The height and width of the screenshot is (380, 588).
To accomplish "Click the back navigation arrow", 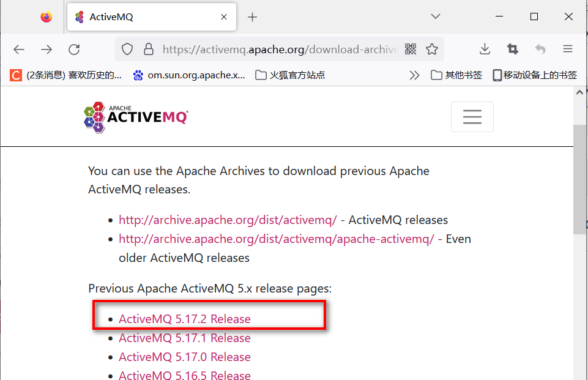I will pos(18,49).
